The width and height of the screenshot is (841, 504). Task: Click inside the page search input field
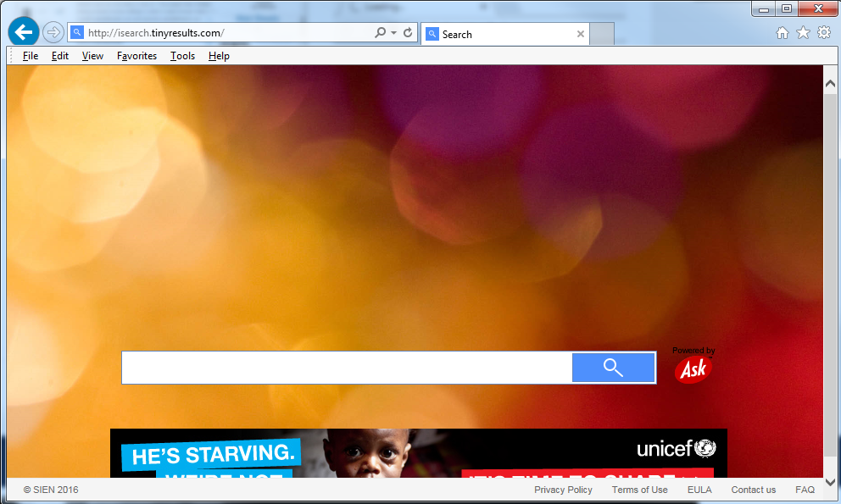pos(346,368)
